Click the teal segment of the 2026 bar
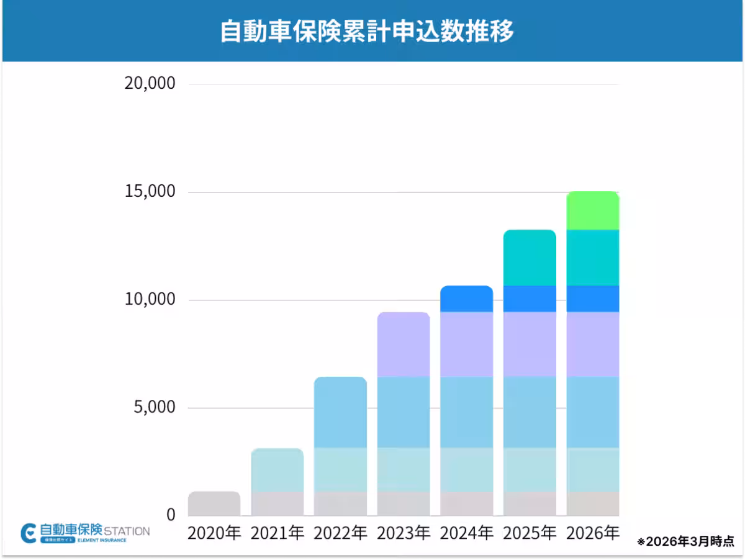This screenshot has width=745, height=560. point(593,258)
